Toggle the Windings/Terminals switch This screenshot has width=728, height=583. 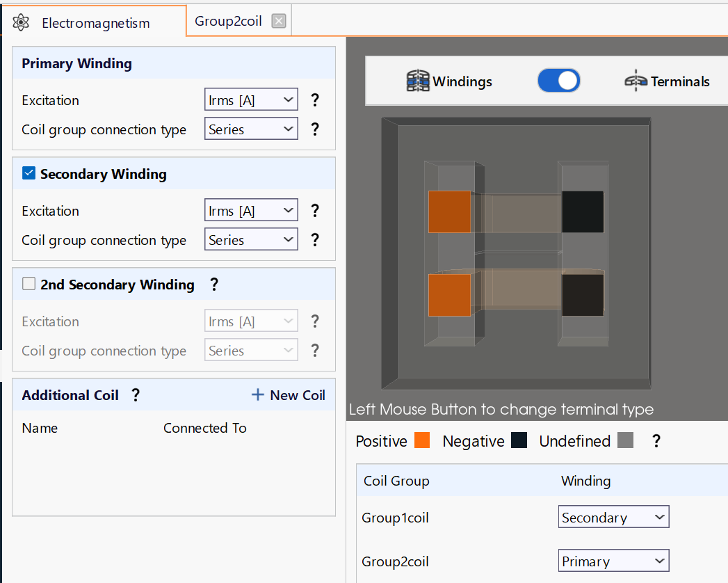pyautogui.click(x=558, y=81)
